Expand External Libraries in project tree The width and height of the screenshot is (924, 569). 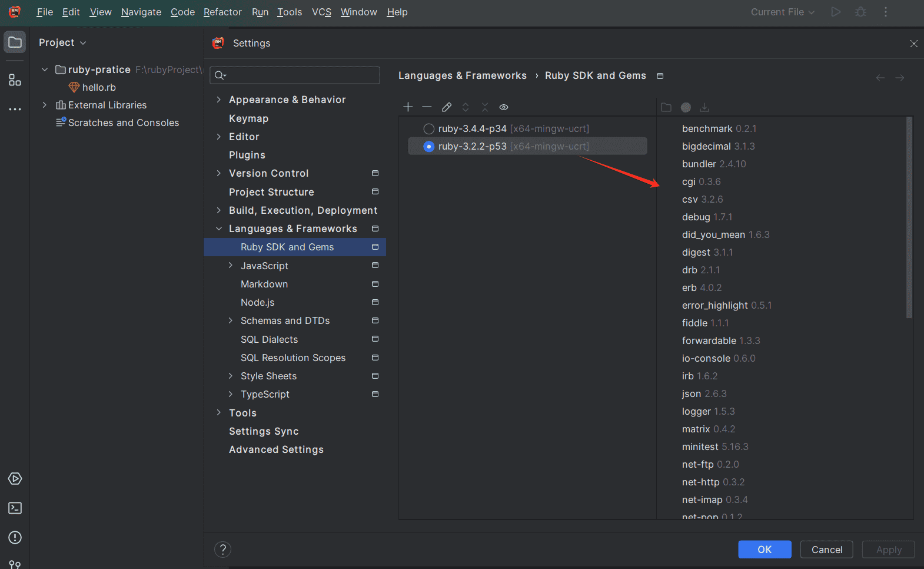click(45, 105)
